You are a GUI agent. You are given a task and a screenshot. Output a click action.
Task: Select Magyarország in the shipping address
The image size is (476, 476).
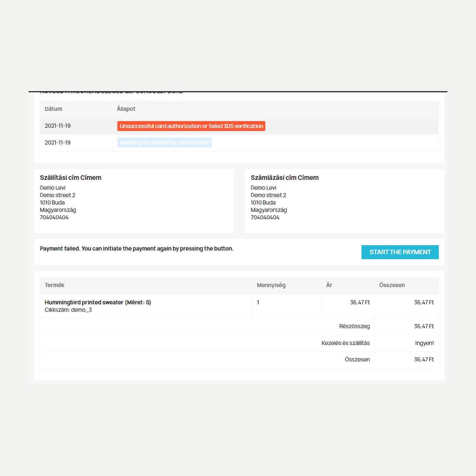(x=58, y=210)
